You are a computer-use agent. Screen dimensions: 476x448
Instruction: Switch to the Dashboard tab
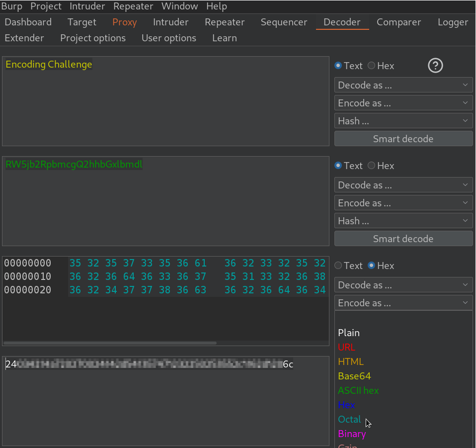coord(28,22)
